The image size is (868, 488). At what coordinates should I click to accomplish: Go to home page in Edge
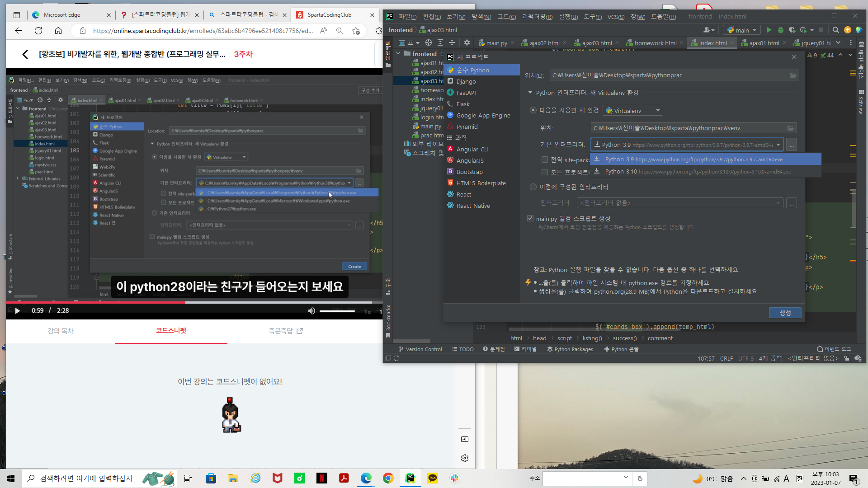coord(58,31)
